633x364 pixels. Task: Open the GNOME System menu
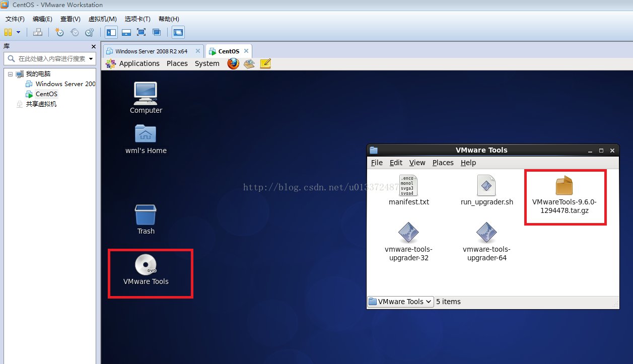[x=207, y=63]
